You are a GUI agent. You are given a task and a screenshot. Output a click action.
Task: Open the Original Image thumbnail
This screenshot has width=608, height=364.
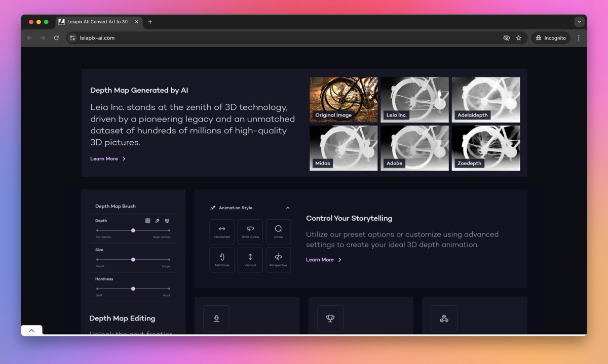[344, 100]
